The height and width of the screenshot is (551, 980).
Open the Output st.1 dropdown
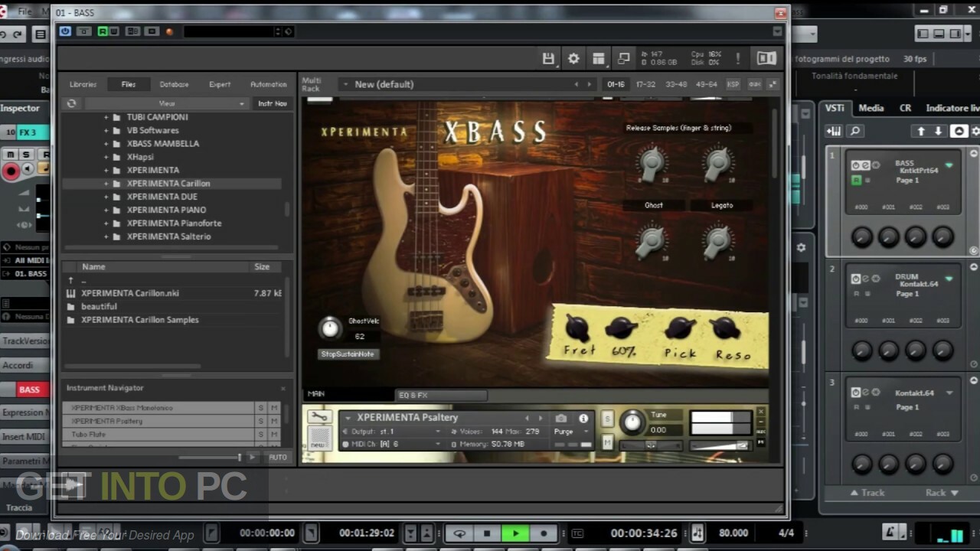pos(390,432)
